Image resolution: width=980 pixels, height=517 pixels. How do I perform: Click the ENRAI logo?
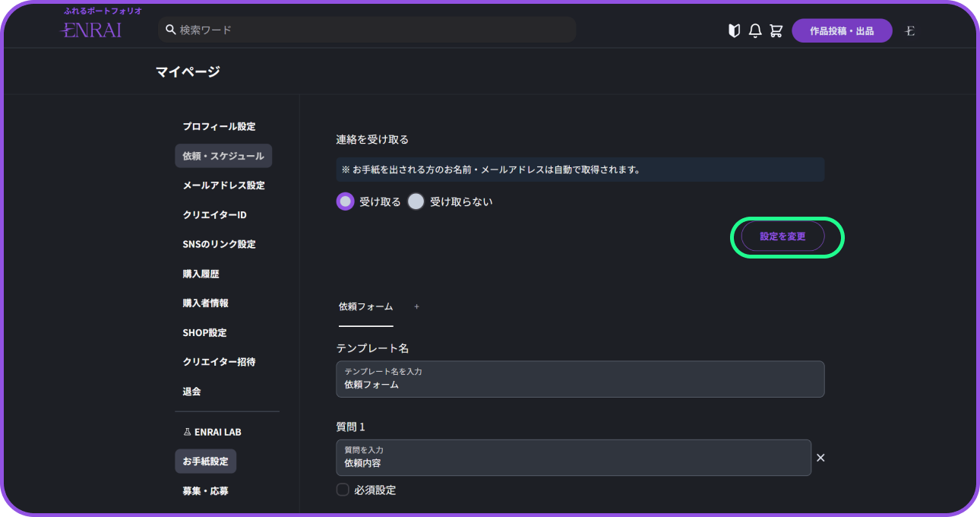point(91,30)
